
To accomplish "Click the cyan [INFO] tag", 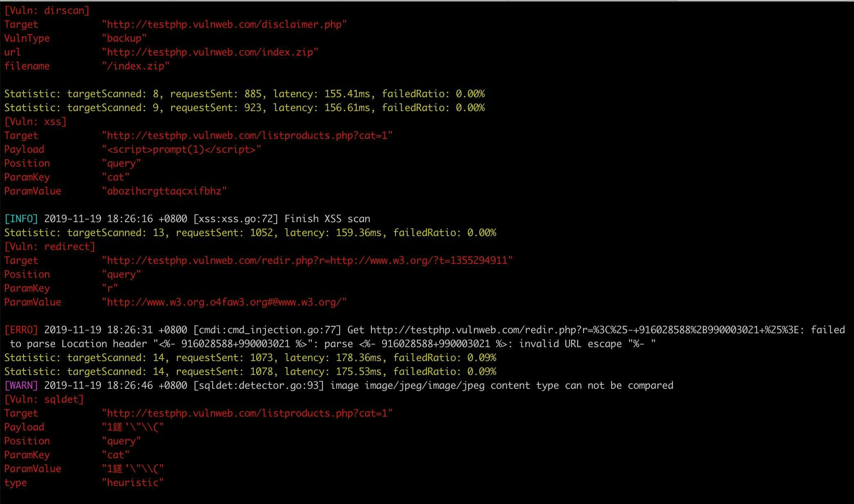I will pos(21,219).
